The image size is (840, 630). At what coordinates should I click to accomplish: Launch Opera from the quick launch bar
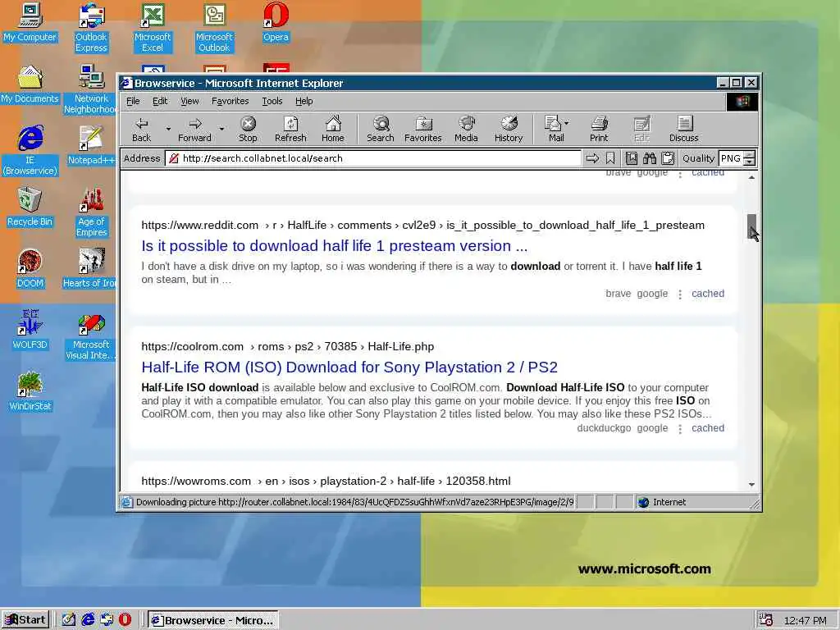125,620
